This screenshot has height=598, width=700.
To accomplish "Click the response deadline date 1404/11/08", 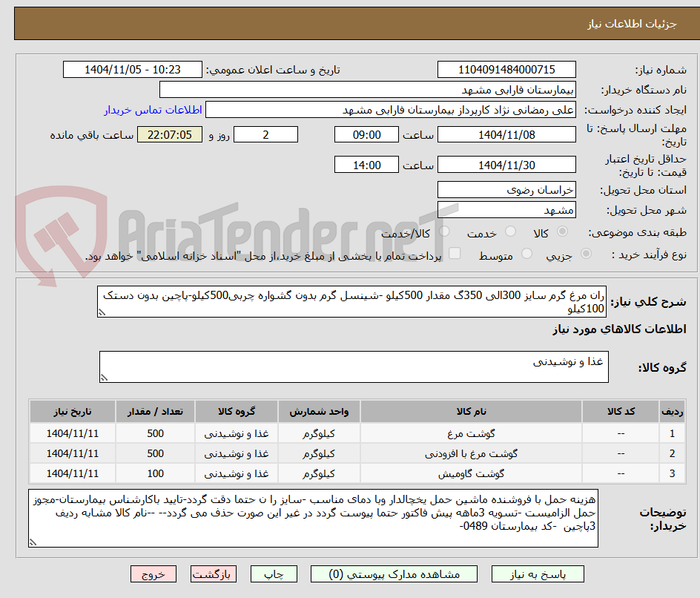I will pos(506,134).
